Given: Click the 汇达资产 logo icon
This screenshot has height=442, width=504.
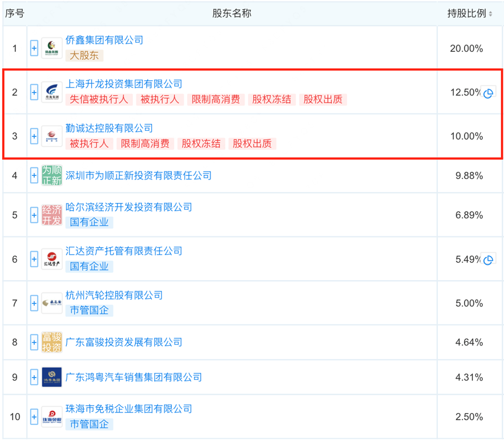Looking at the screenshot, I should (x=52, y=259).
